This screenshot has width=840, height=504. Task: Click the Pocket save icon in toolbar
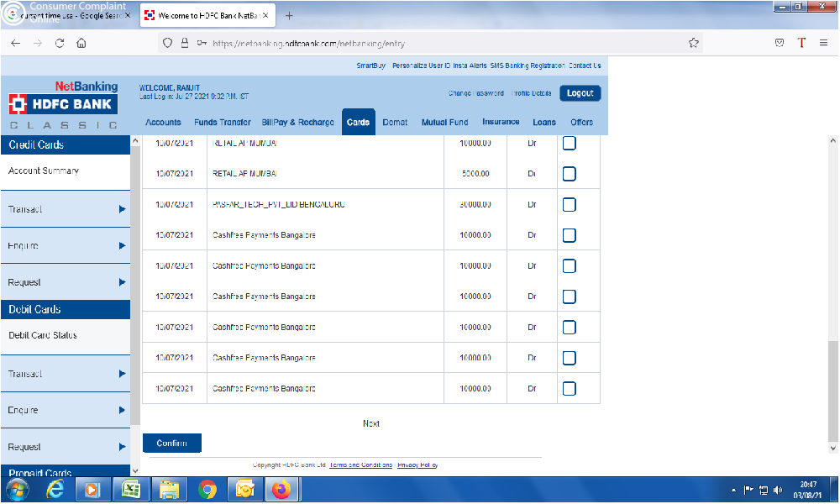click(x=780, y=43)
